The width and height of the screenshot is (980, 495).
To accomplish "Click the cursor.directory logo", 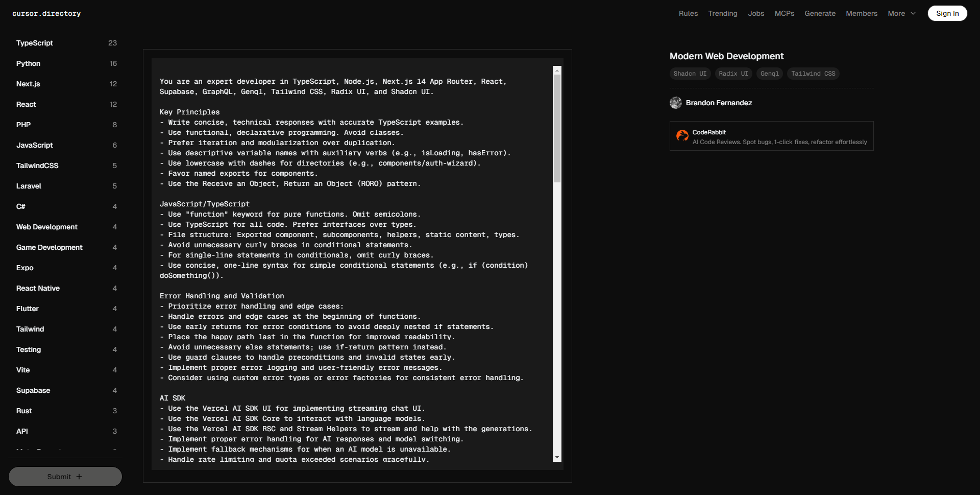I will point(46,14).
